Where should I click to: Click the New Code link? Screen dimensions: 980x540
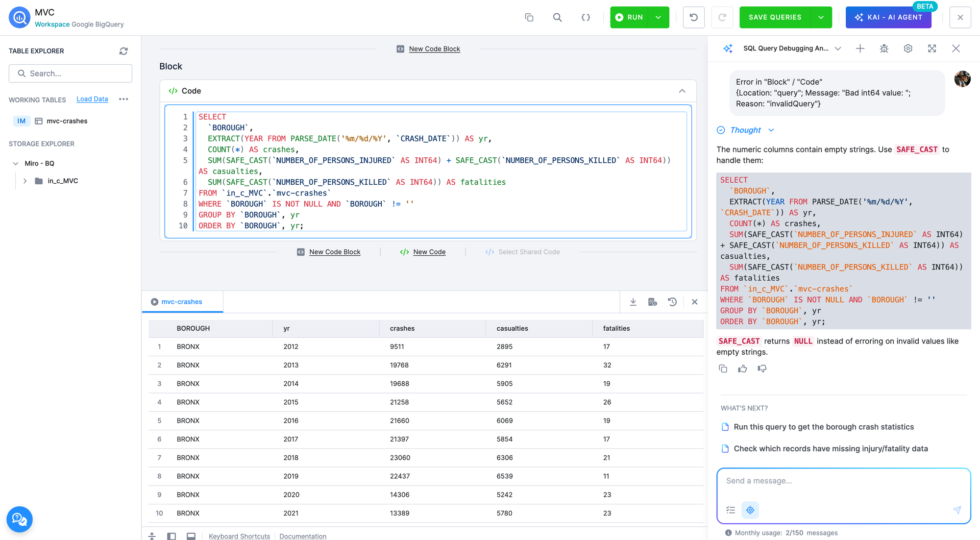pyautogui.click(x=429, y=252)
